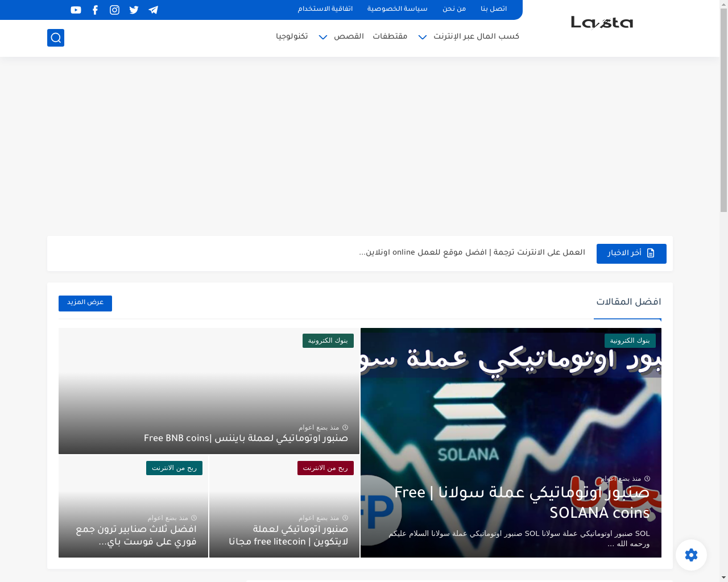The width and height of the screenshot is (728, 582).
Task: Click the green ربح من الانترنت tag
Action: 174,468
